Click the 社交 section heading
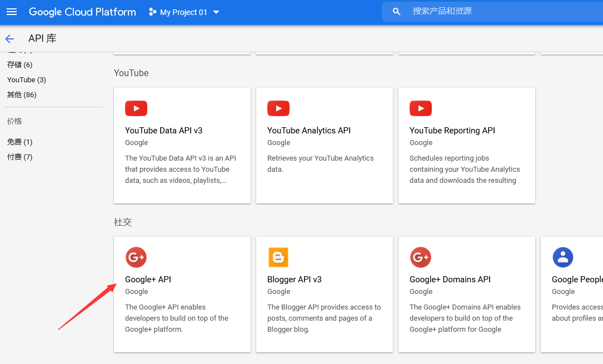 click(x=123, y=222)
